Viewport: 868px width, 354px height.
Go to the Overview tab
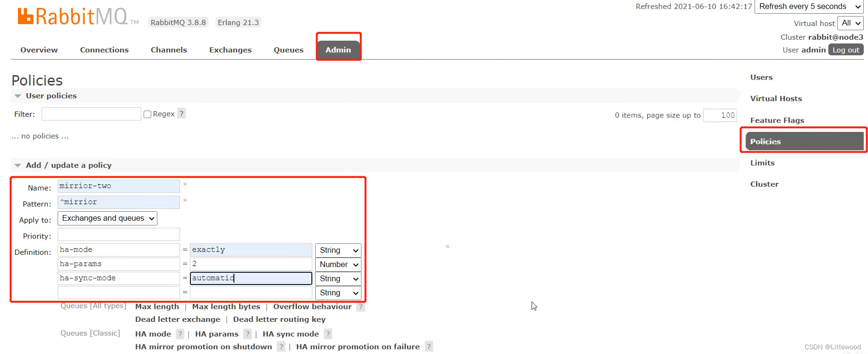tap(39, 50)
